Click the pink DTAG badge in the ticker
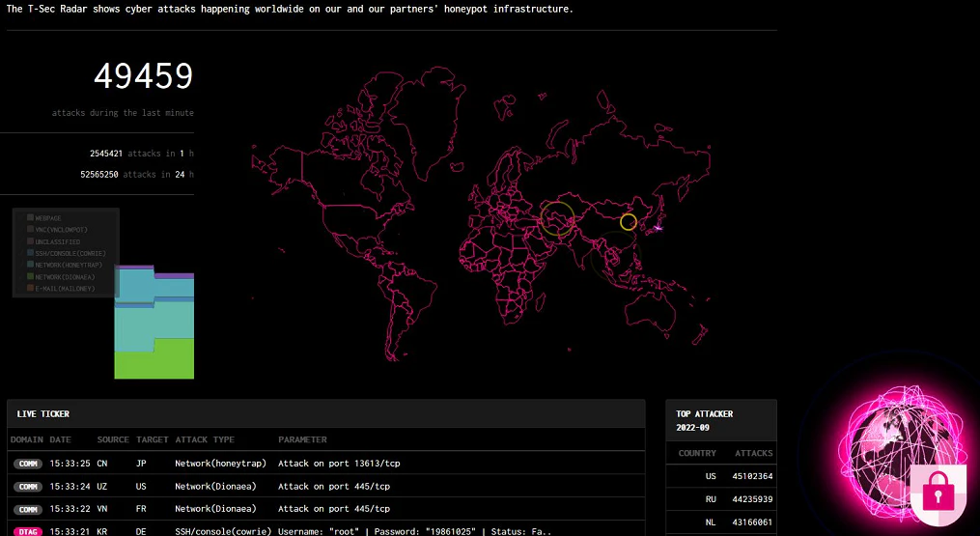Viewport: 980px width, 536px height. coord(28,531)
